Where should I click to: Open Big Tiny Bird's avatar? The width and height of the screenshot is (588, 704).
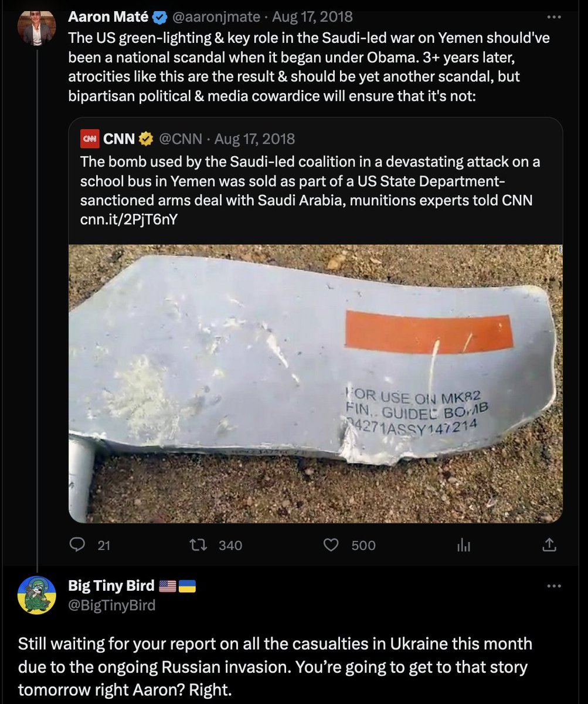coord(37,595)
